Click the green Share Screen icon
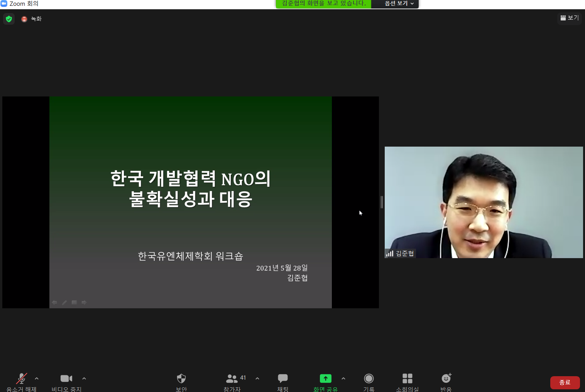The height and width of the screenshot is (392, 585). (x=325, y=378)
